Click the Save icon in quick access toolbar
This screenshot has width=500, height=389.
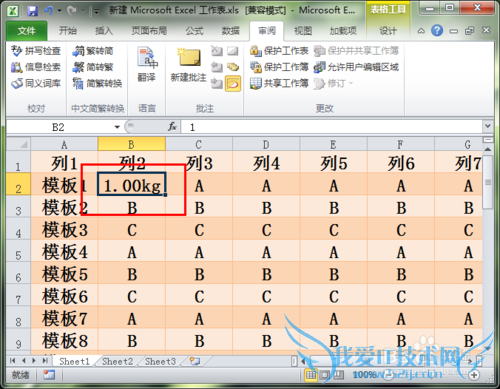pyautogui.click(x=32, y=11)
